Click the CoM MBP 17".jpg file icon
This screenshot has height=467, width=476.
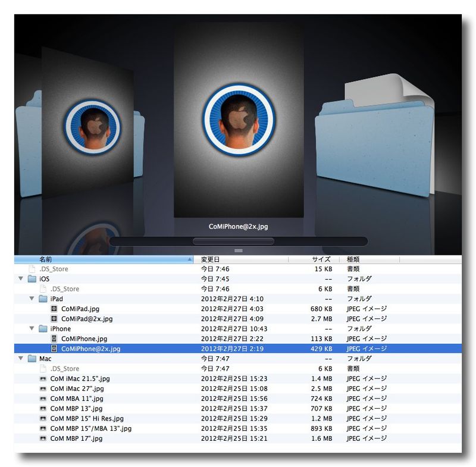pyautogui.click(x=43, y=438)
